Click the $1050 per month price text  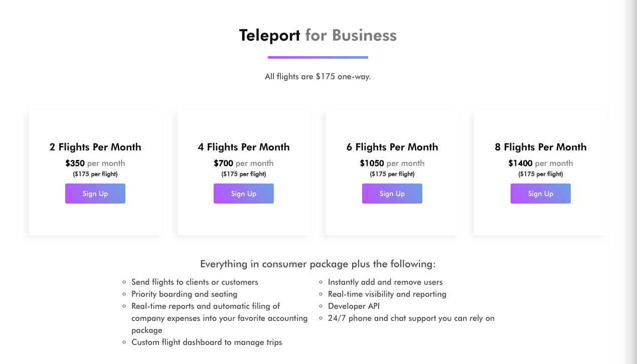click(x=392, y=163)
